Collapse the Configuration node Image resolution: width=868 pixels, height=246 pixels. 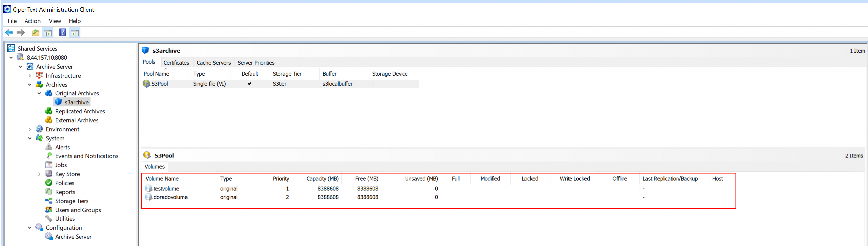(x=30, y=228)
